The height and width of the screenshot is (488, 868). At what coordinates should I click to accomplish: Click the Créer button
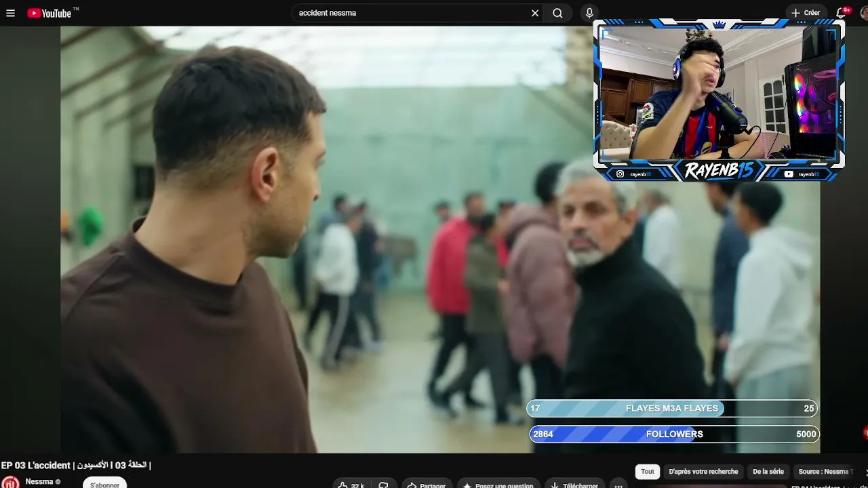tap(806, 13)
